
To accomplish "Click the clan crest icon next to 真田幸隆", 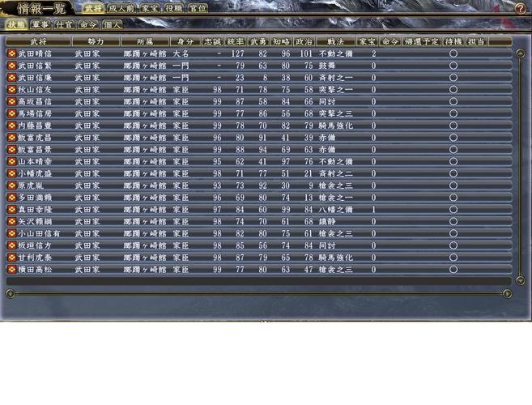I will click(11, 210).
